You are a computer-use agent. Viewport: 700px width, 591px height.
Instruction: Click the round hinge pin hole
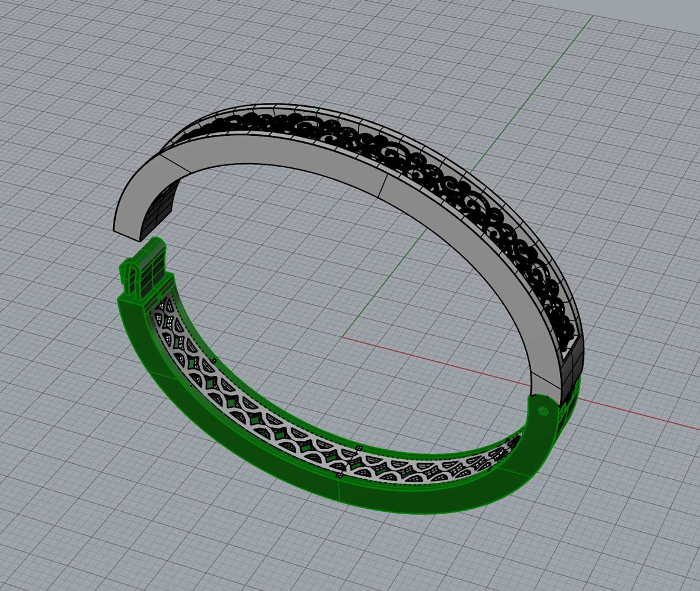(543, 411)
